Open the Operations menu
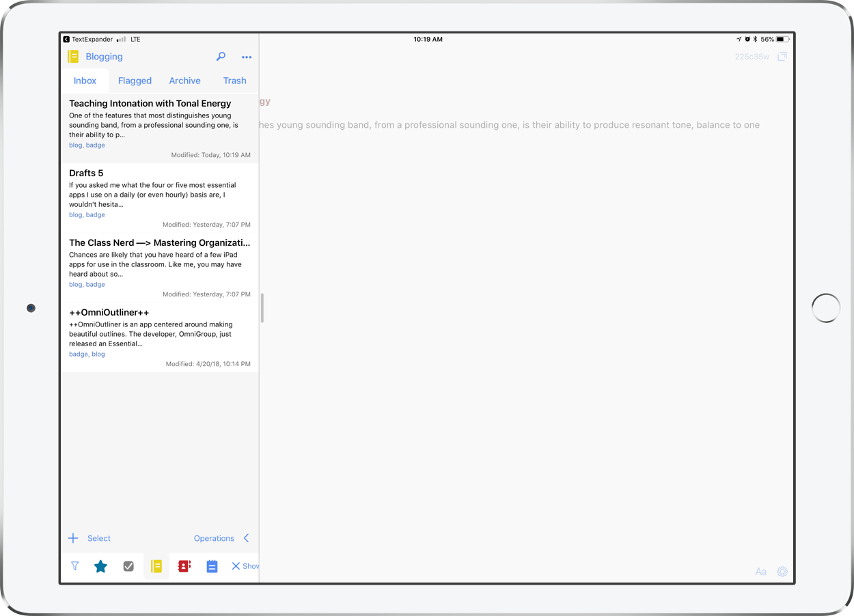Screen dimensions: 854x616 tap(214, 538)
